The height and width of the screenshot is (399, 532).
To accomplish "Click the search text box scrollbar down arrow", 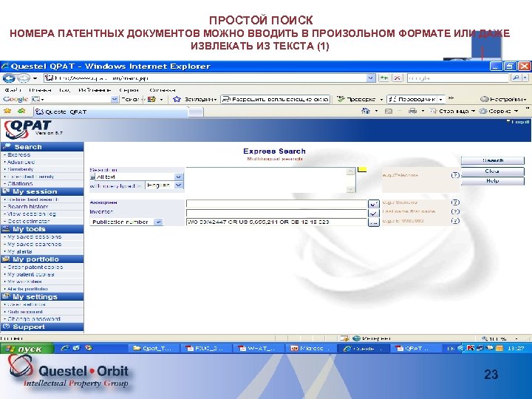I will [x=351, y=189].
